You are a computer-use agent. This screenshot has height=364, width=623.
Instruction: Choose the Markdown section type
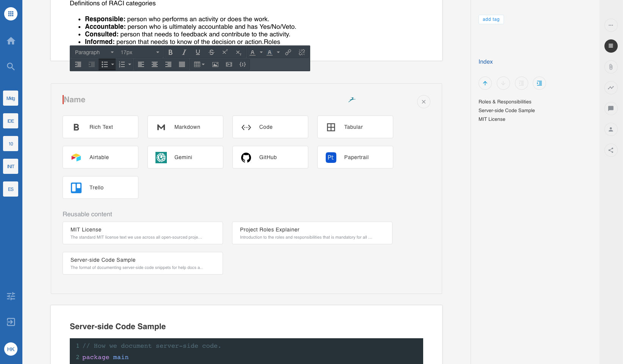185,127
